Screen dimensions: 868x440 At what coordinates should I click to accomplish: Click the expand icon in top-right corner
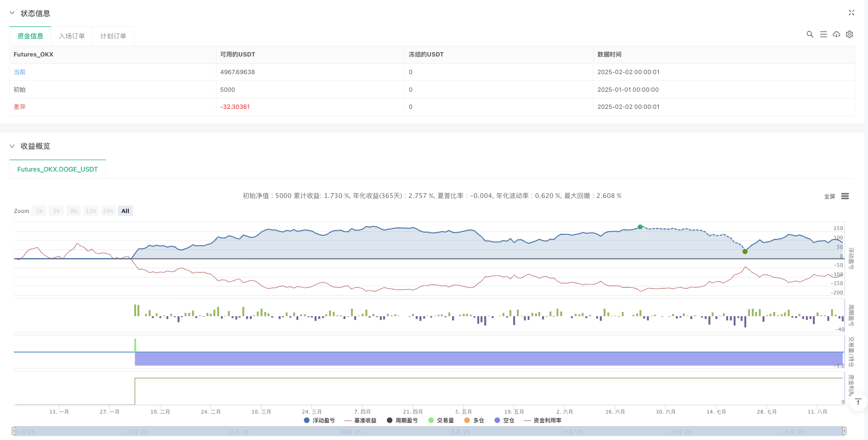[x=851, y=13]
